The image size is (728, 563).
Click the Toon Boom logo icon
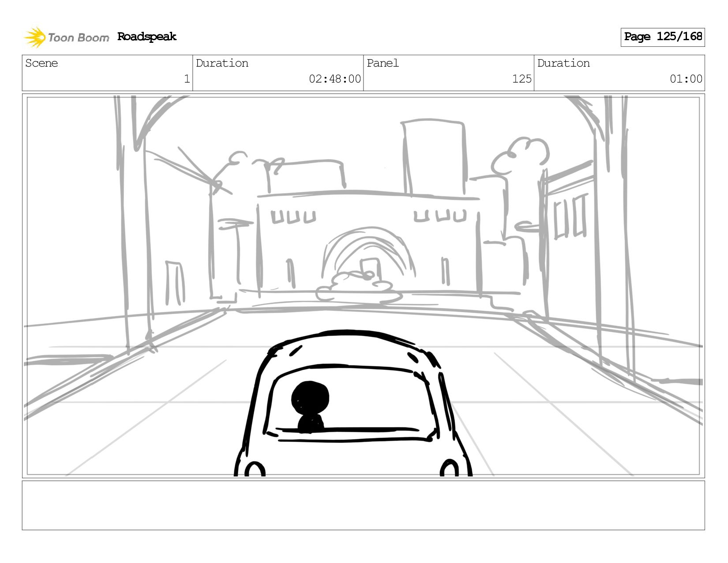point(35,37)
